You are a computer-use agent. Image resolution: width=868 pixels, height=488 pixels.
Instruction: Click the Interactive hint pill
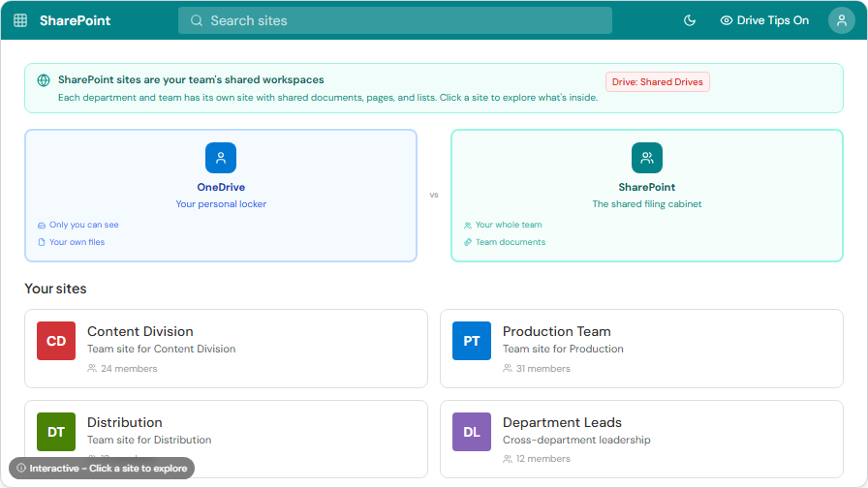(102, 468)
